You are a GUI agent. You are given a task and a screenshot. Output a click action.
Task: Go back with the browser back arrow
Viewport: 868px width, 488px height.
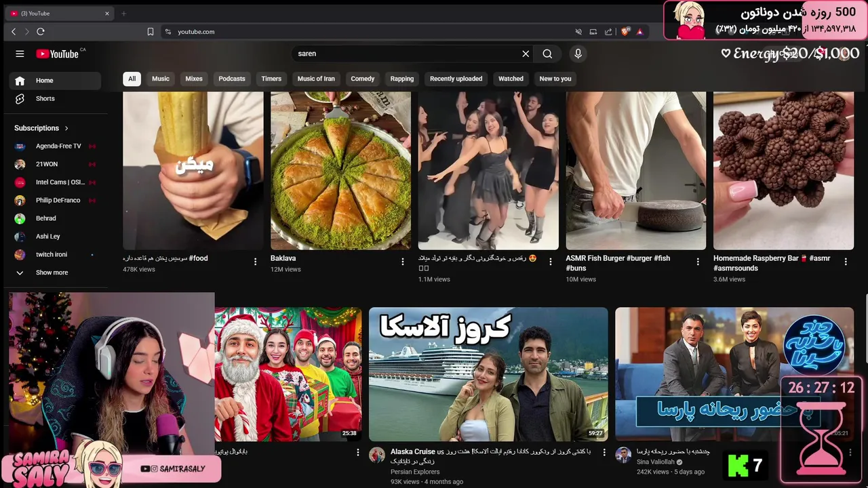click(x=14, y=31)
